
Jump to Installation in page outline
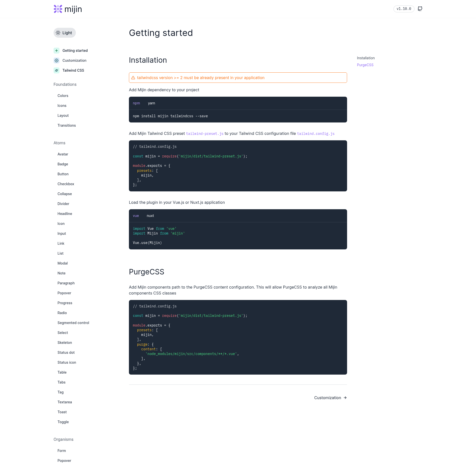(366, 58)
